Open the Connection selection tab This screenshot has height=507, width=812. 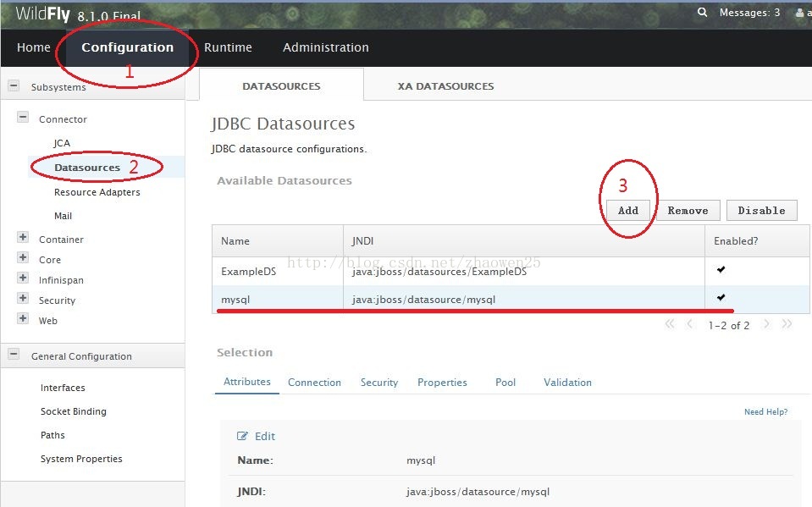pyautogui.click(x=314, y=383)
